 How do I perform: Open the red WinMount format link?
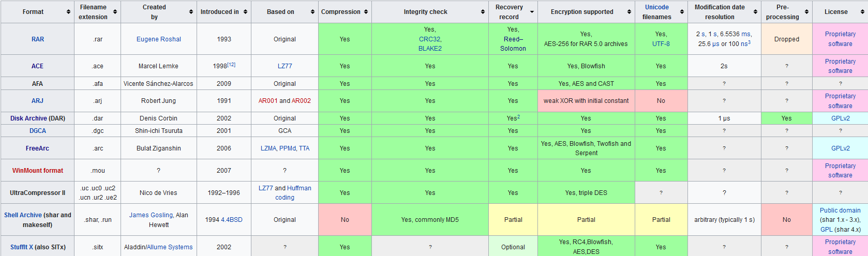click(x=38, y=171)
